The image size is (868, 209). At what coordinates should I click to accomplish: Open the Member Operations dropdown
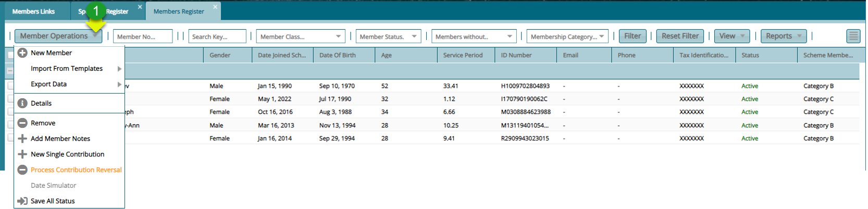coord(58,36)
